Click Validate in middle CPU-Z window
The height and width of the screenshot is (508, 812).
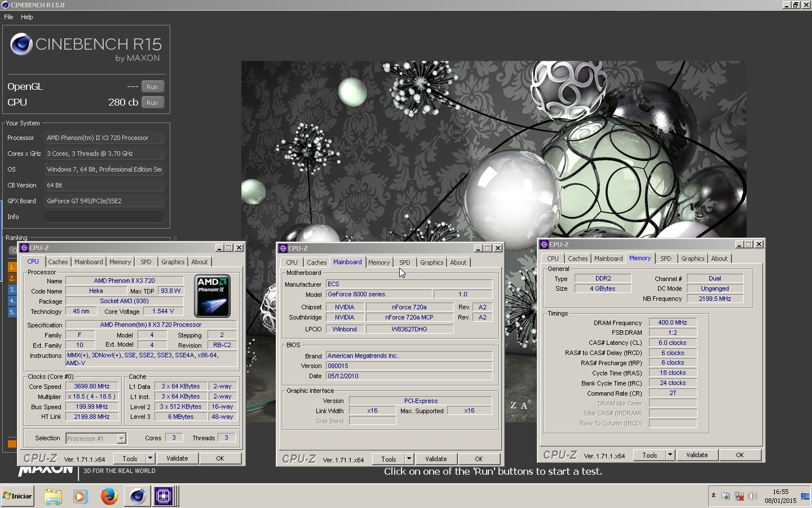pos(436,459)
